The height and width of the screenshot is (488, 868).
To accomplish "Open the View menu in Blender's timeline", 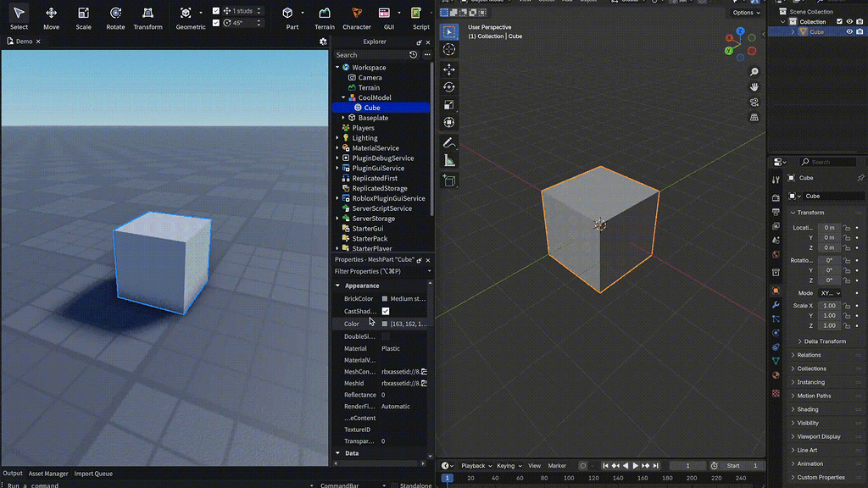I will coord(535,465).
